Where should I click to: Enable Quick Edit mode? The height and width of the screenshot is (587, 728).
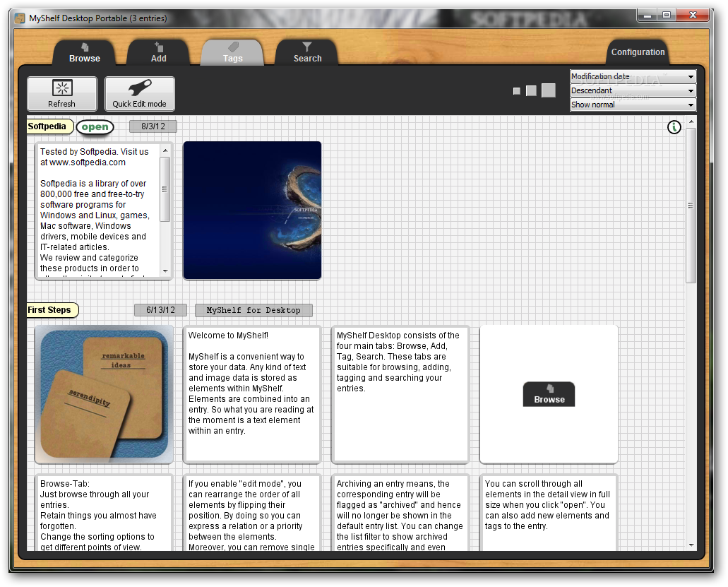pyautogui.click(x=140, y=94)
